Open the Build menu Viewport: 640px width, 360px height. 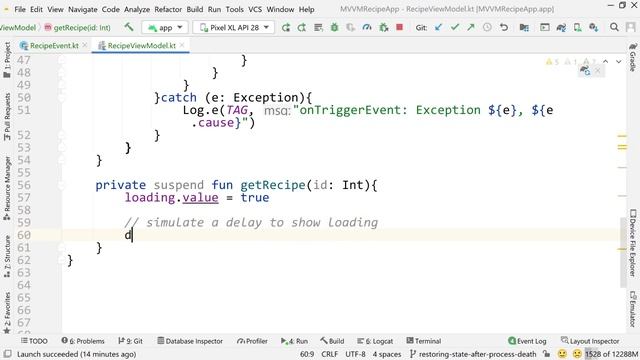[195, 9]
